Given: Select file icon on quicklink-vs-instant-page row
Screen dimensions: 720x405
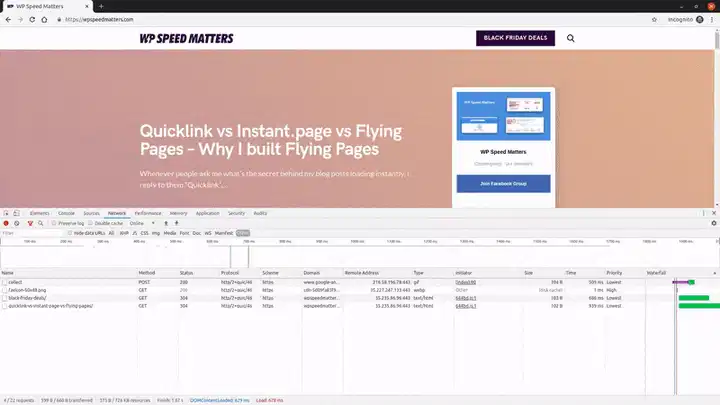Looking at the screenshot, I should coord(5,306).
